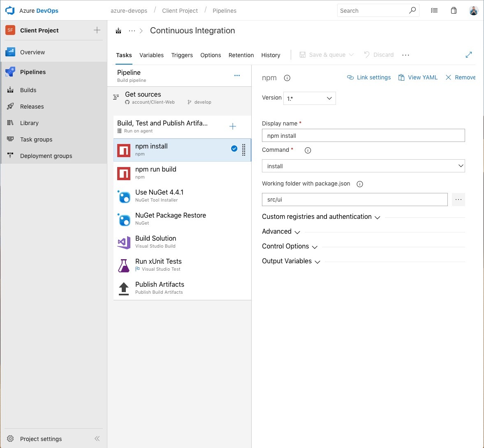The height and width of the screenshot is (448, 484).
Task: Click the Library books icon
Action: click(x=10, y=123)
